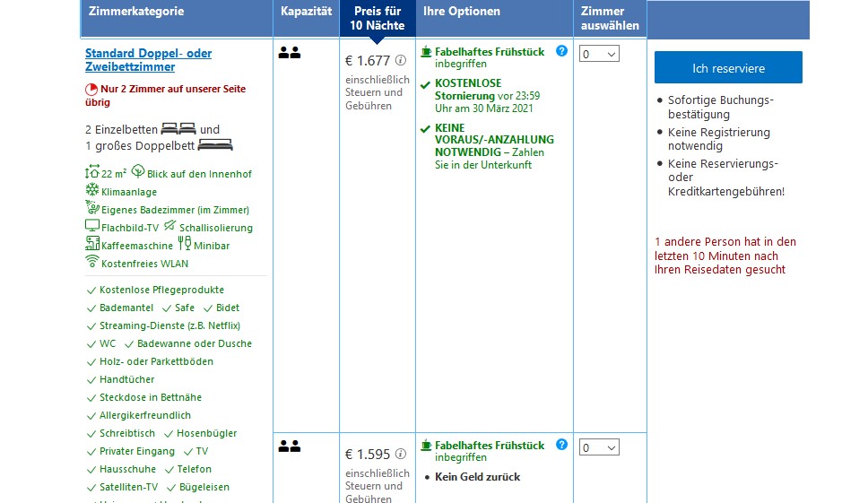The height and width of the screenshot is (503, 868).
Task: Click the Minibar fork and knife icon
Action: coord(185,243)
